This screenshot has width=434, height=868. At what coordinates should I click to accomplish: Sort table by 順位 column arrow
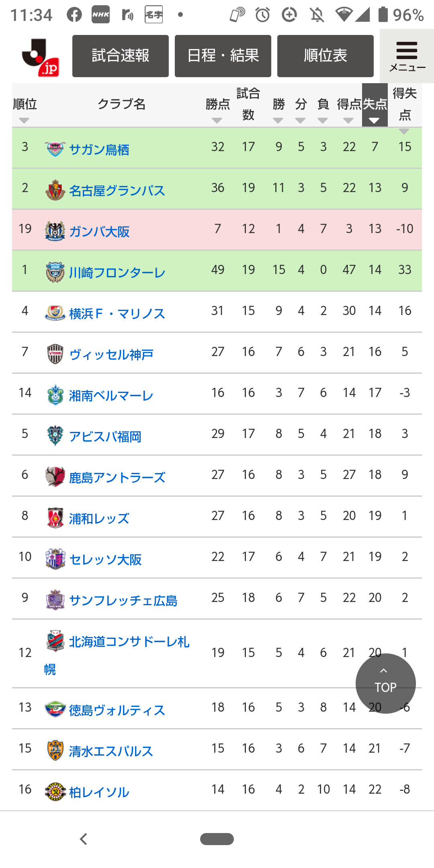(24, 121)
